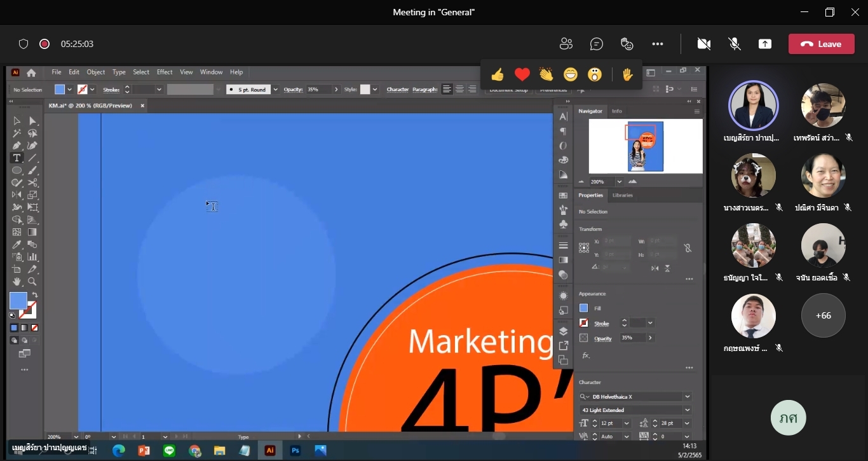868x461 pixels.
Task: Open DB Helvethaica X font family dropdown
Action: pyautogui.click(x=687, y=397)
